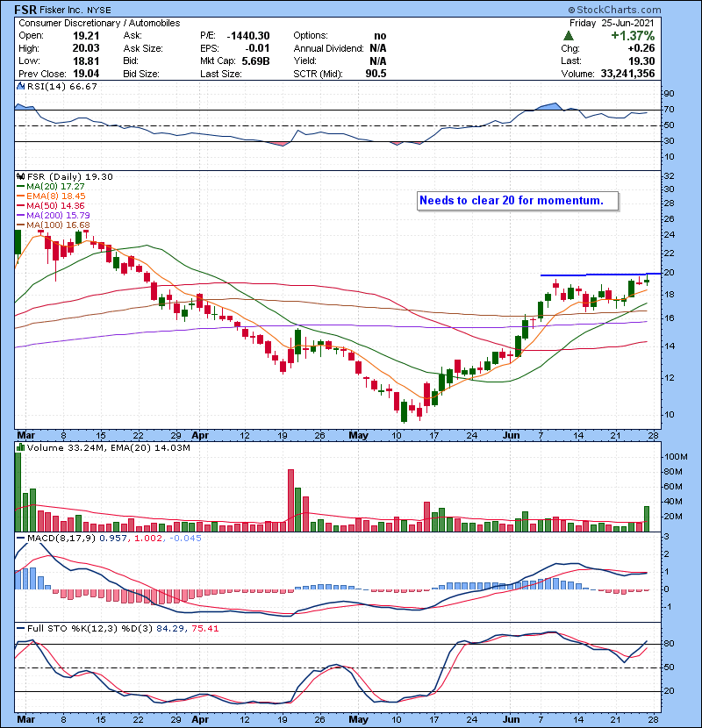Click the MACD value 0.957

click(x=113, y=539)
